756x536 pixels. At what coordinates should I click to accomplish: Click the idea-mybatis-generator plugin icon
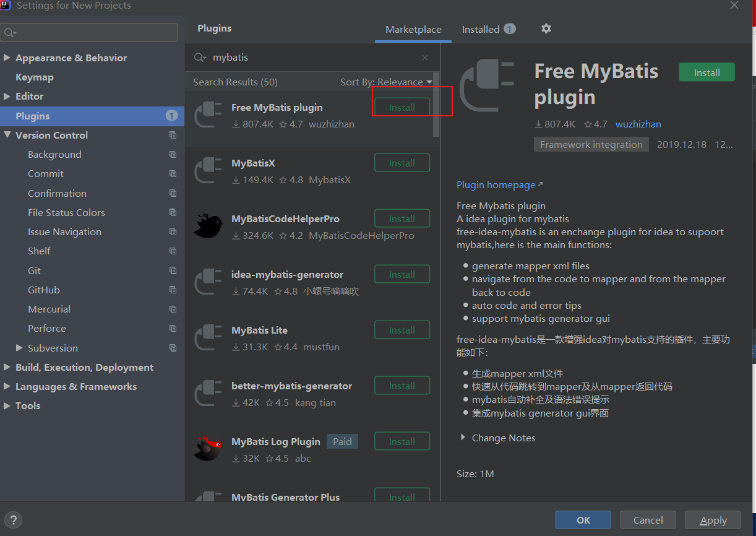click(208, 282)
